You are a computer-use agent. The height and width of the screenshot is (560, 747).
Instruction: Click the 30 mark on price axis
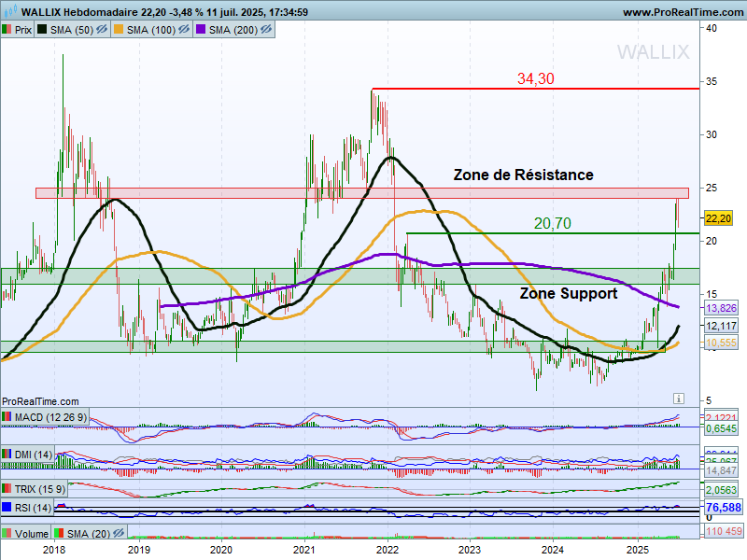point(712,134)
